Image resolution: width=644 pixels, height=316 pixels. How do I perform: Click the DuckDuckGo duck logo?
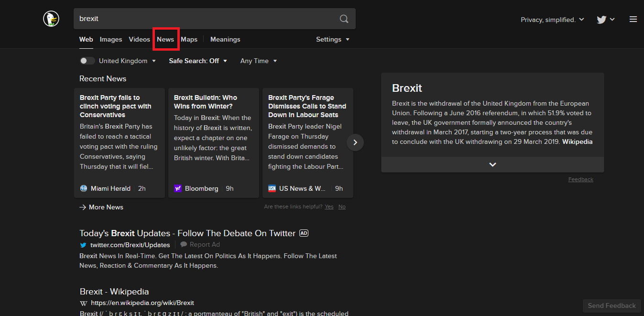pyautogui.click(x=51, y=19)
